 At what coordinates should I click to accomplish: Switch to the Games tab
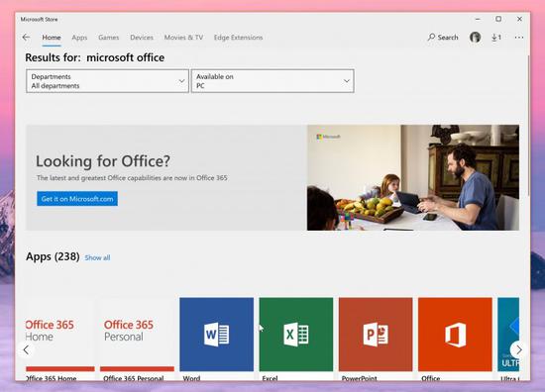coord(108,38)
